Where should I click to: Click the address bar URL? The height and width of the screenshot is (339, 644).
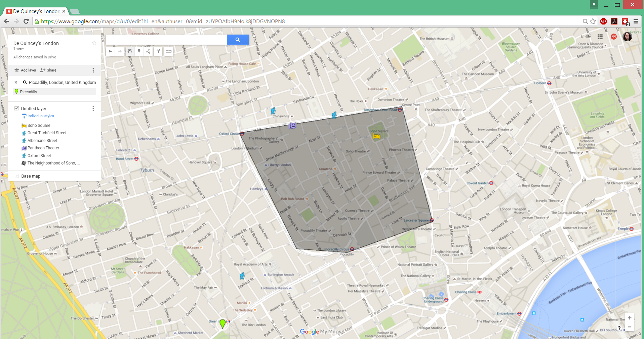pos(163,21)
